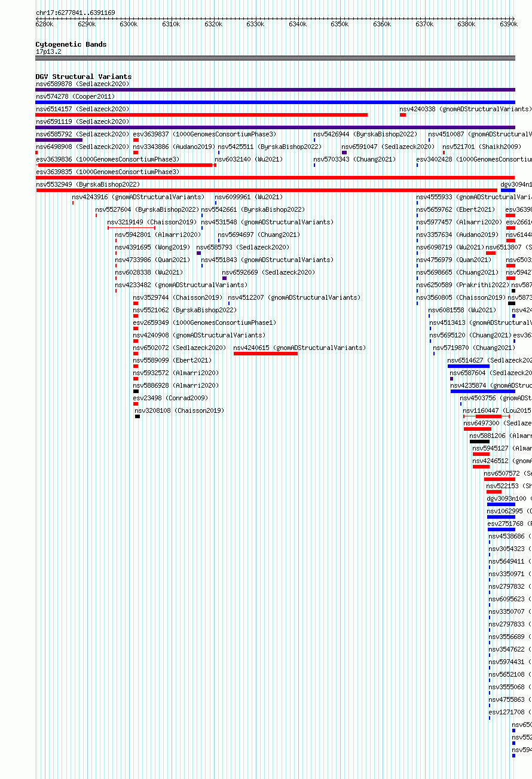Click nsv6099961 (Wu2021) label
532x779 pixels.
(249, 197)
